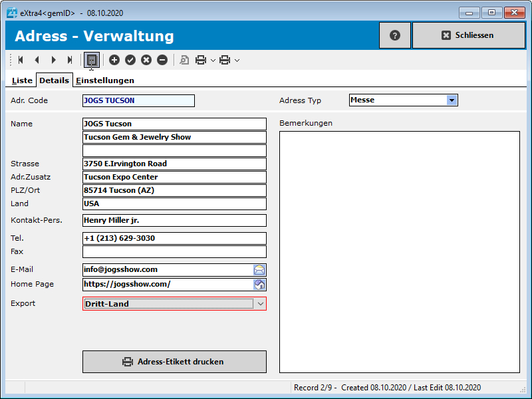Viewport: 532px width, 399px height.
Task: Go to the next record
Action: (54, 60)
